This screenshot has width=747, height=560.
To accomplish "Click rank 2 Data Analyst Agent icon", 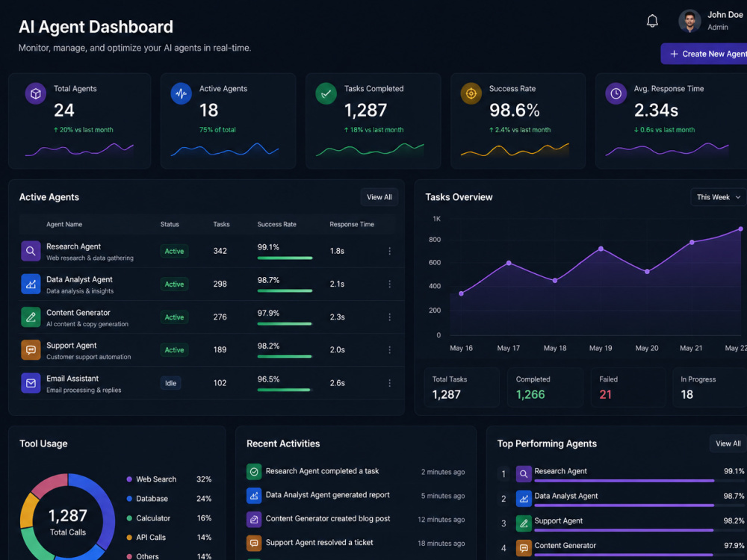I will (x=524, y=499).
